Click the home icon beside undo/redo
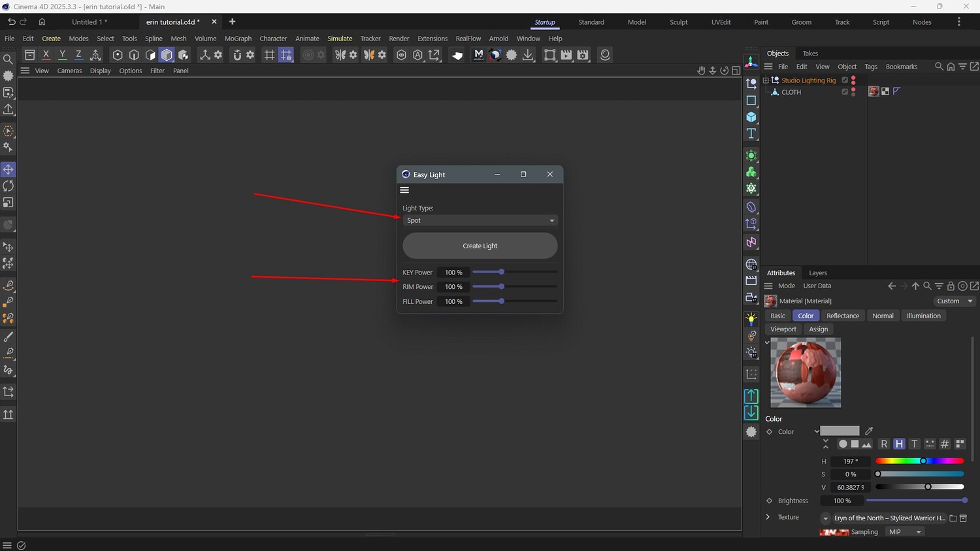 (x=42, y=22)
